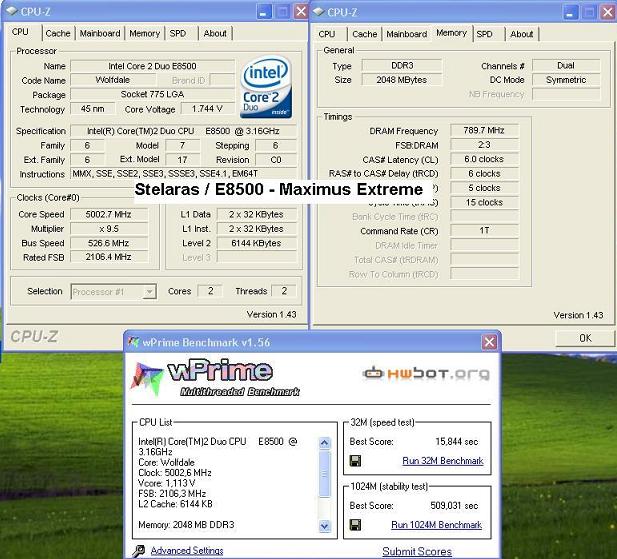
Task: Click the Specification field E8500 @ 3.16GHz
Action: point(183,131)
